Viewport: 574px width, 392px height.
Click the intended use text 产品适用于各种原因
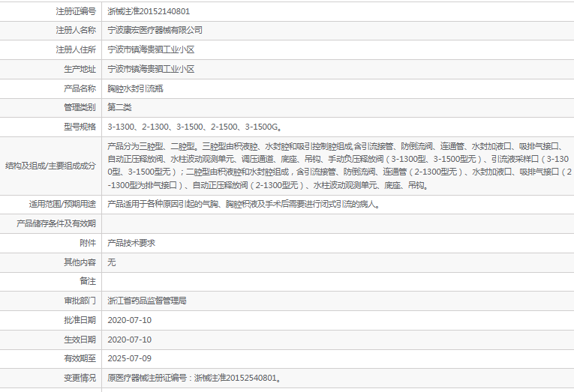point(244,204)
